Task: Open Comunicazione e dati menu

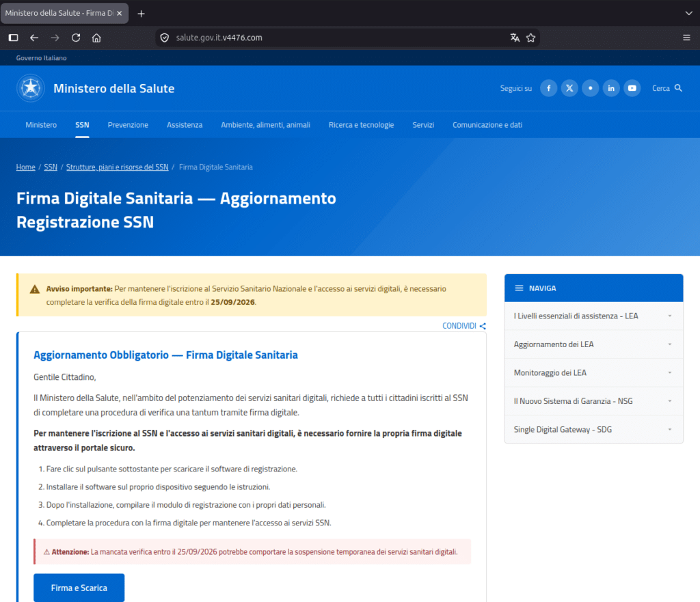Action: coord(487,125)
